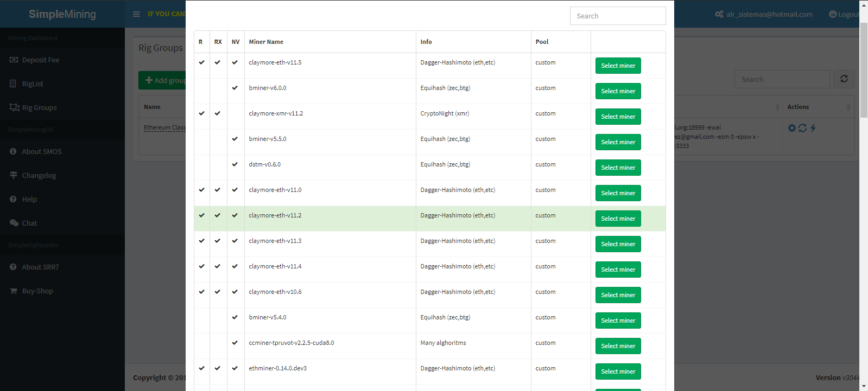Select miner bminer-v5.4.0
Viewport: 868px width, 391px height.
[618, 321]
